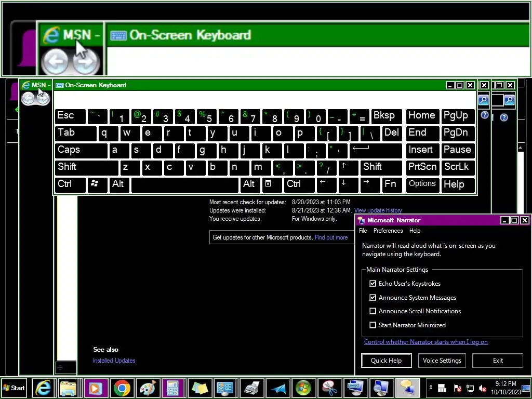Viewport: 532px width, 399px height.
Task: Click View update history link
Action: (x=378, y=210)
